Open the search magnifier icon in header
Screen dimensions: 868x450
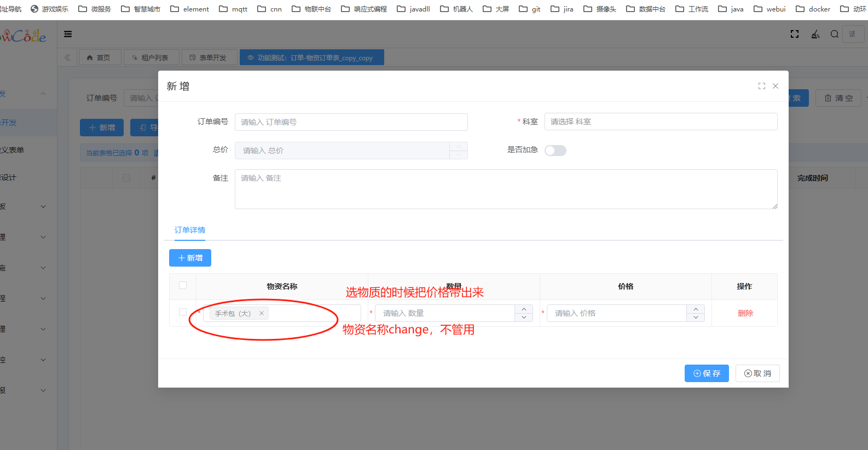[x=835, y=34]
